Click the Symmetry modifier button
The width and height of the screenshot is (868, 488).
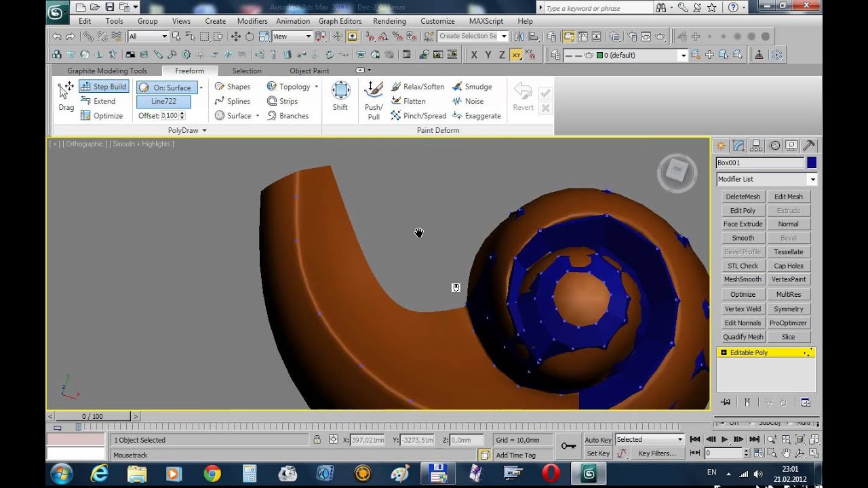point(789,308)
